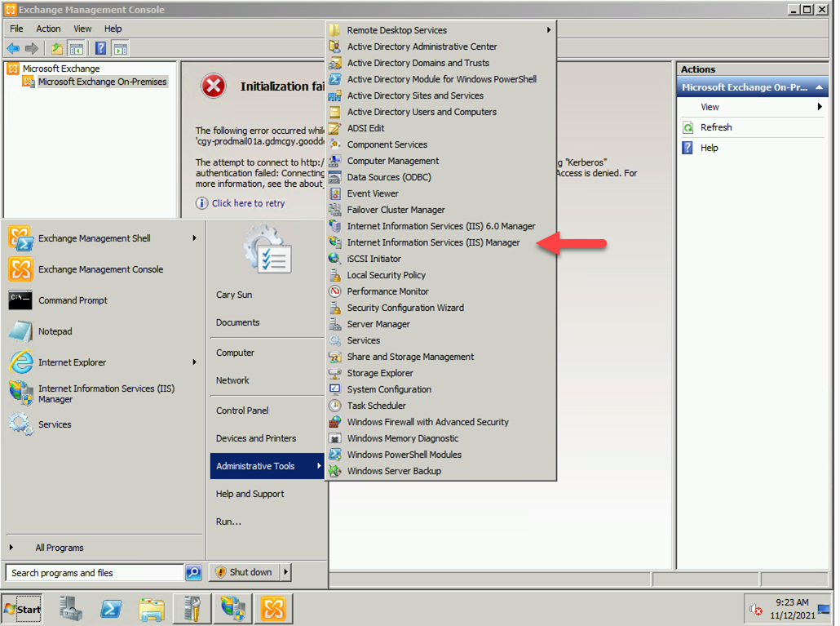
Task: Open Server Manager from the taskbar
Action: click(70, 609)
